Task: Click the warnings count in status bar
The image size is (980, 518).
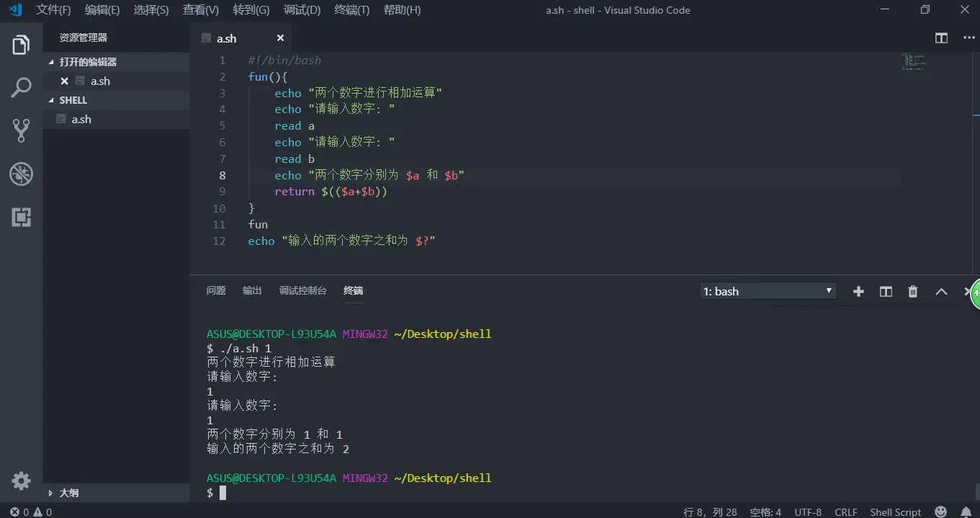Action: pos(42,512)
